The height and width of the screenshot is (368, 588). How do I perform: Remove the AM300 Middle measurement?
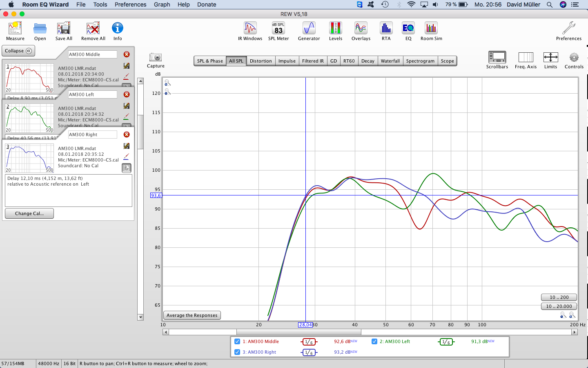pyautogui.click(x=127, y=54)
